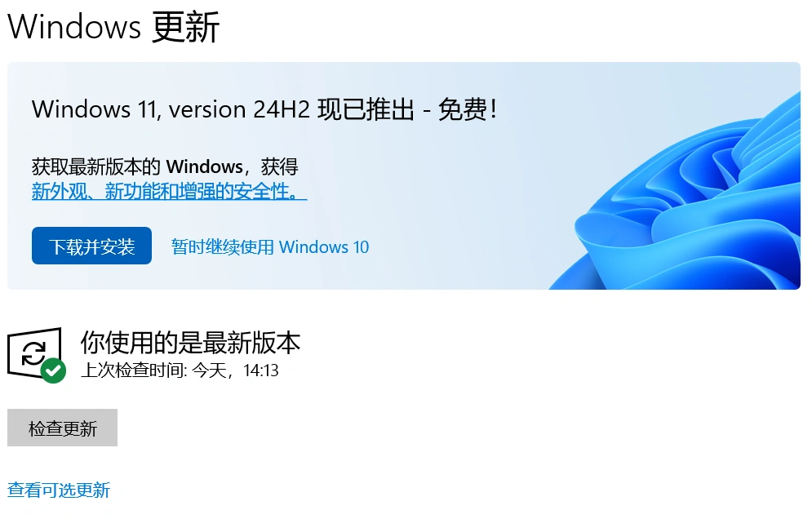Click the 24H2 version label
The image size is (812, 519).
pyautogui.click(x=282, y=109)
